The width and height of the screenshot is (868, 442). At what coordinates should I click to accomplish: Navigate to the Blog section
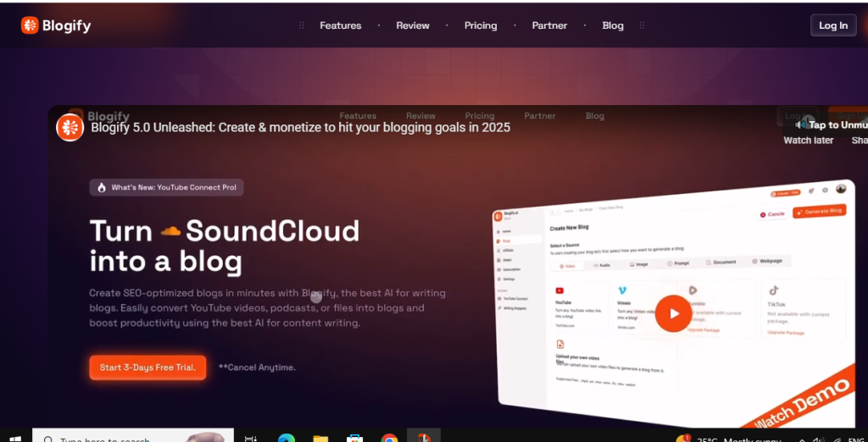click(x=613, y=25)
